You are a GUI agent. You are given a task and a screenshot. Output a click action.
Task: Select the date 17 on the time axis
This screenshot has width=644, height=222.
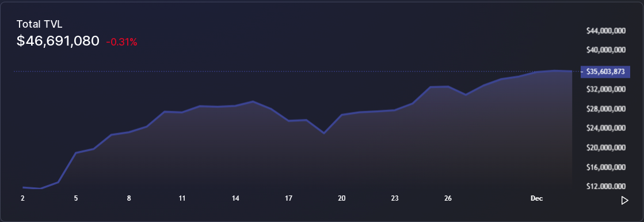(x=288, y=198)
